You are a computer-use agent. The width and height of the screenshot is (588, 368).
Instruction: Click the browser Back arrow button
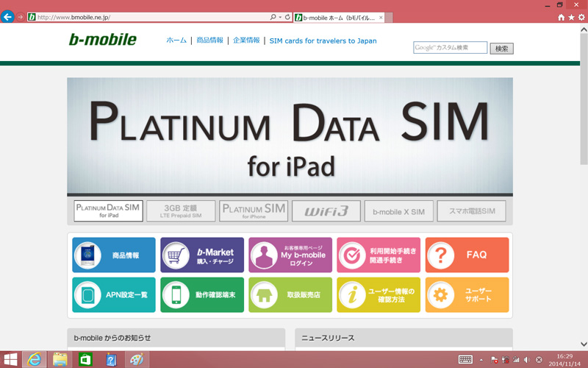tap(7, 17)
